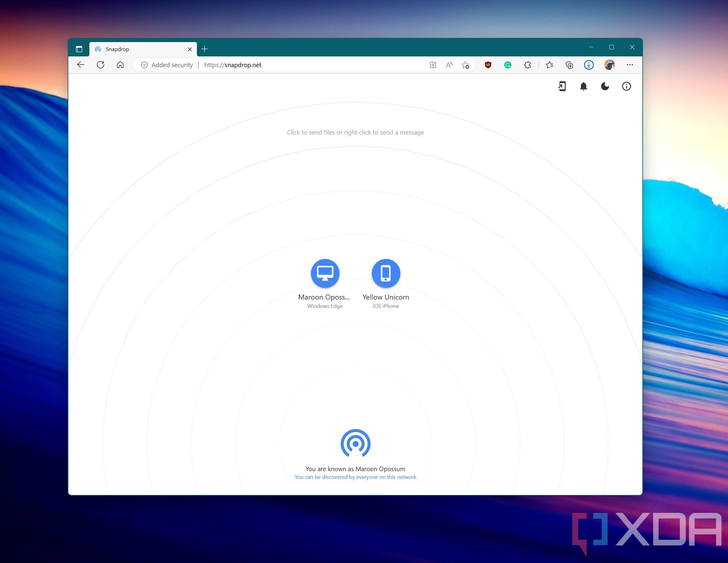
Task: Click the Maroon Oposs... peer name label
Action: (324, 297)
